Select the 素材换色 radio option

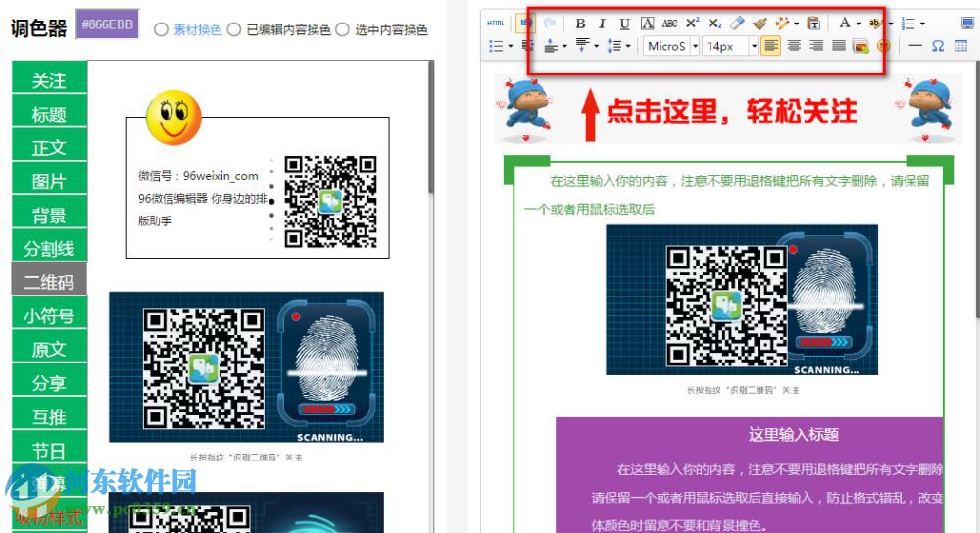[x=161, y=29]
